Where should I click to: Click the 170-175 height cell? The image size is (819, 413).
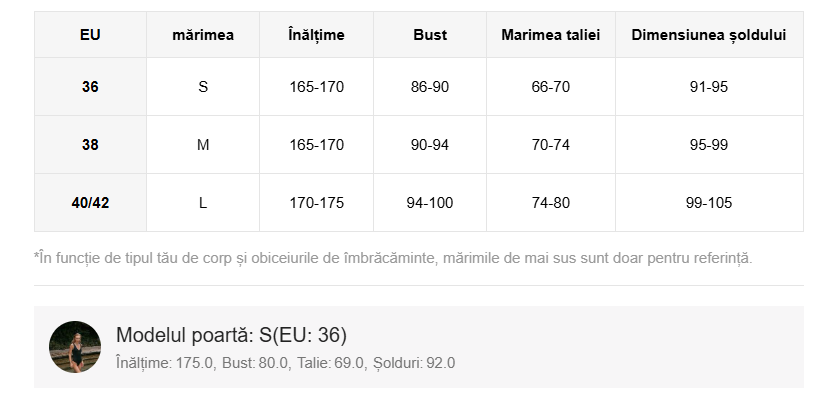click(316, 203)
